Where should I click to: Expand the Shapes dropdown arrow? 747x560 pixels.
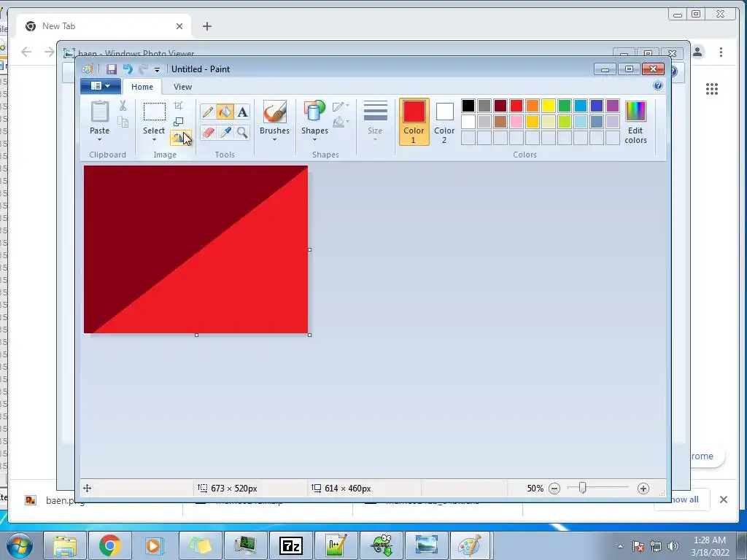(314, 139)
